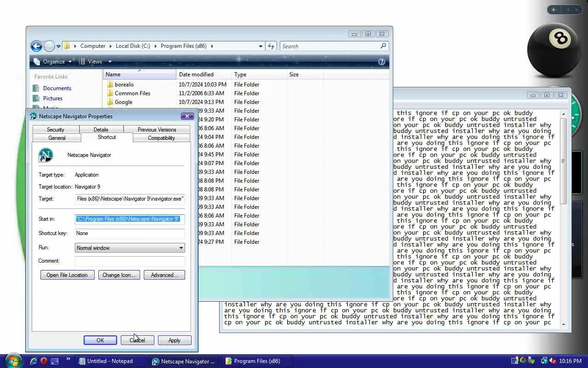588x368 pixels.
Task: Click the folder icon in address bar
Action: tap(67, 46)
